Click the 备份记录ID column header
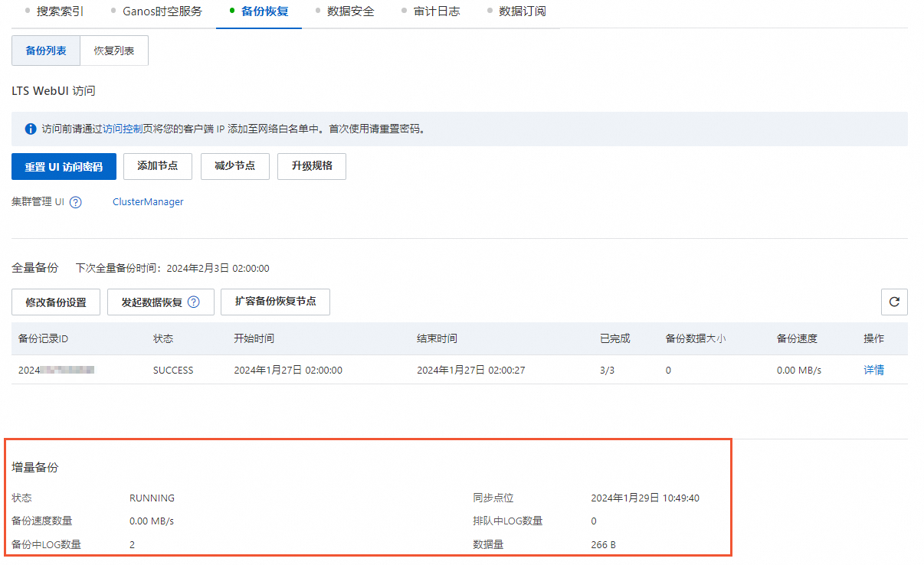Screen dimensions: 924x565 44,338
